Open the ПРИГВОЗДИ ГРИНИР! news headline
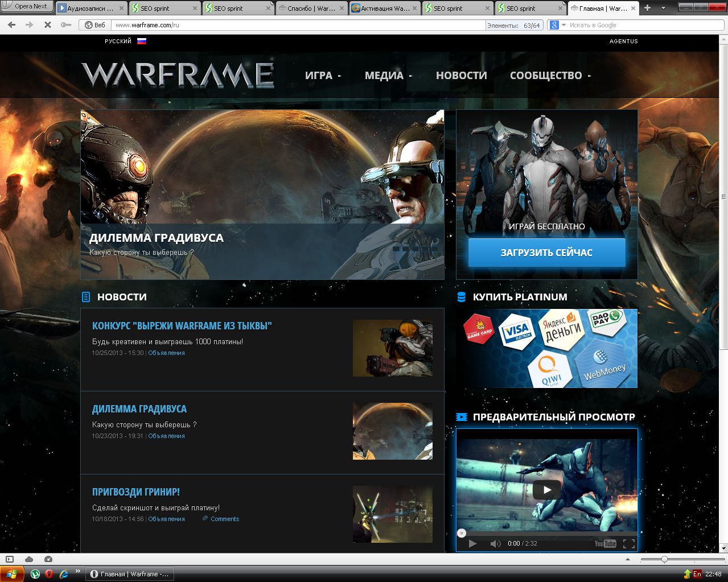Viewport: 728px width, 582px height. tap(136, 492)
